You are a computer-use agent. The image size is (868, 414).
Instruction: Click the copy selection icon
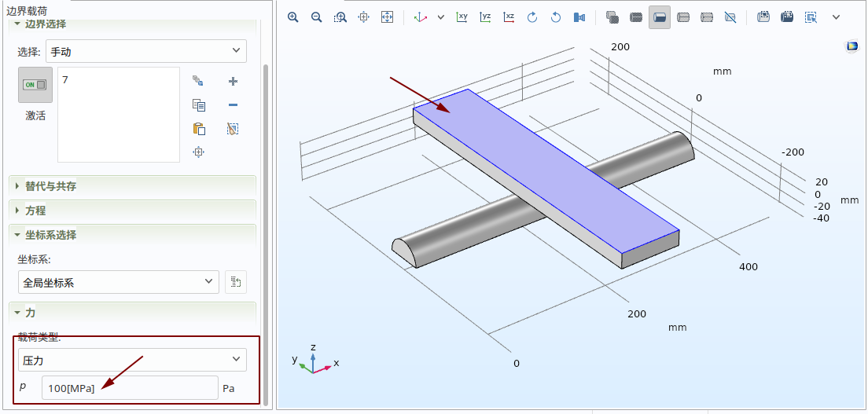click(x=199, y=105)
